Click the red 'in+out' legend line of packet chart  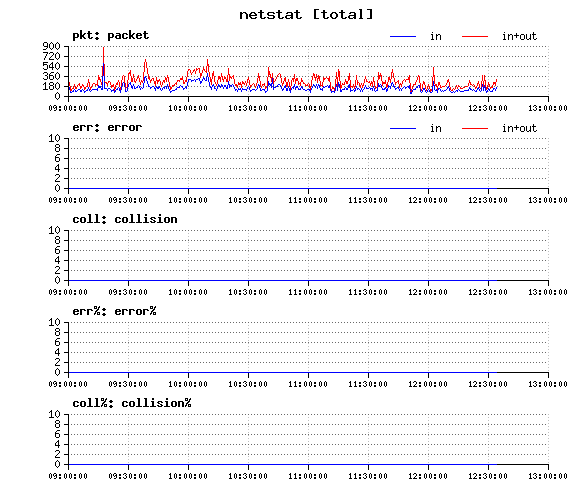[x=475, y=36]
